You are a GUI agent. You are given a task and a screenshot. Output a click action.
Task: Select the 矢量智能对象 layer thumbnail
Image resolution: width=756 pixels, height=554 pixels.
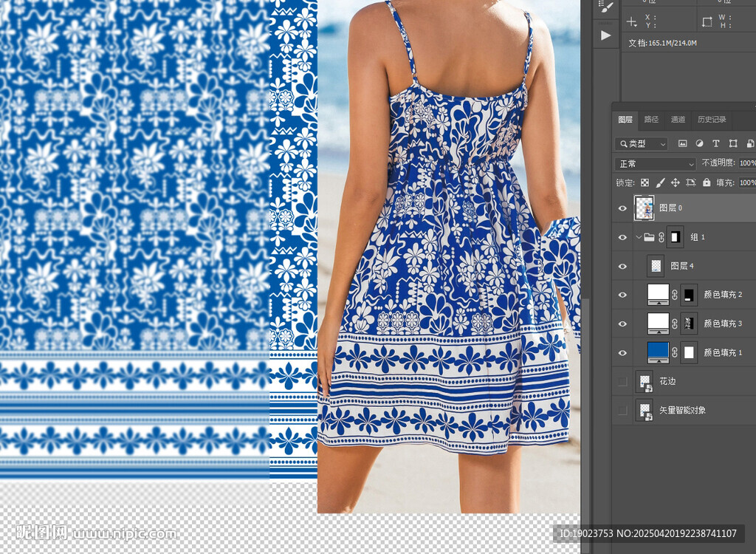pyautogui.click(x=645, y=411)
